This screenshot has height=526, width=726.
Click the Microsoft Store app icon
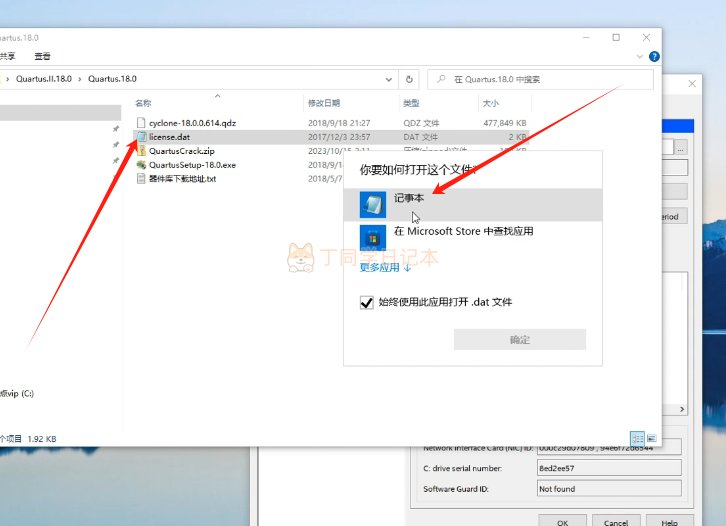point(373,238)
